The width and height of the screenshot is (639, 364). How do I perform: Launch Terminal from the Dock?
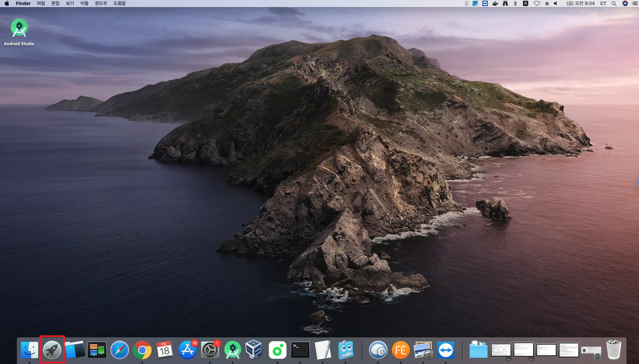click(300, 350)
